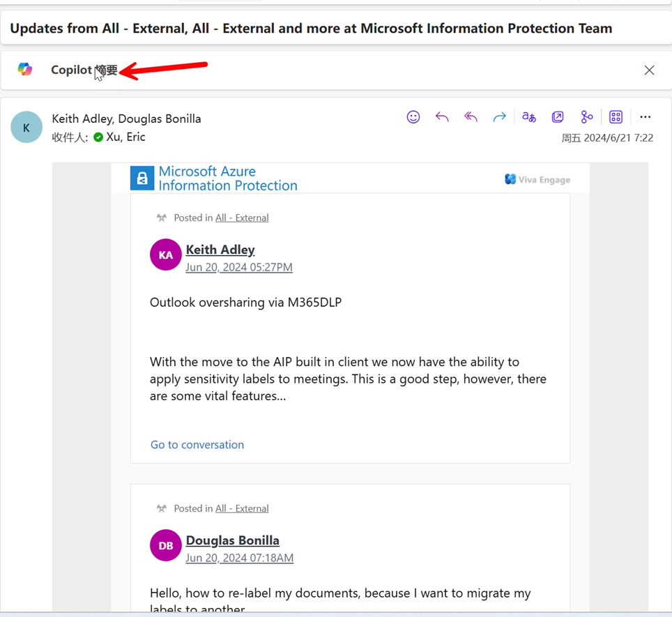Click Go to conversation link

coord(197,445)
